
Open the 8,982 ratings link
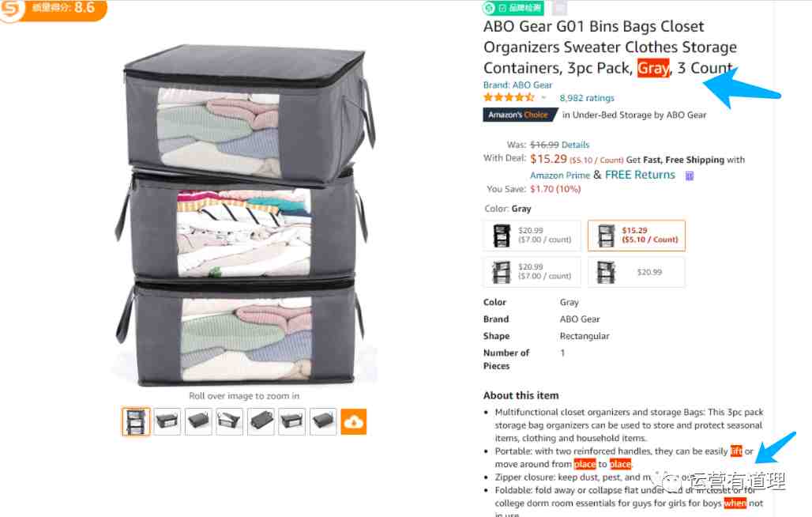[587, 98]
